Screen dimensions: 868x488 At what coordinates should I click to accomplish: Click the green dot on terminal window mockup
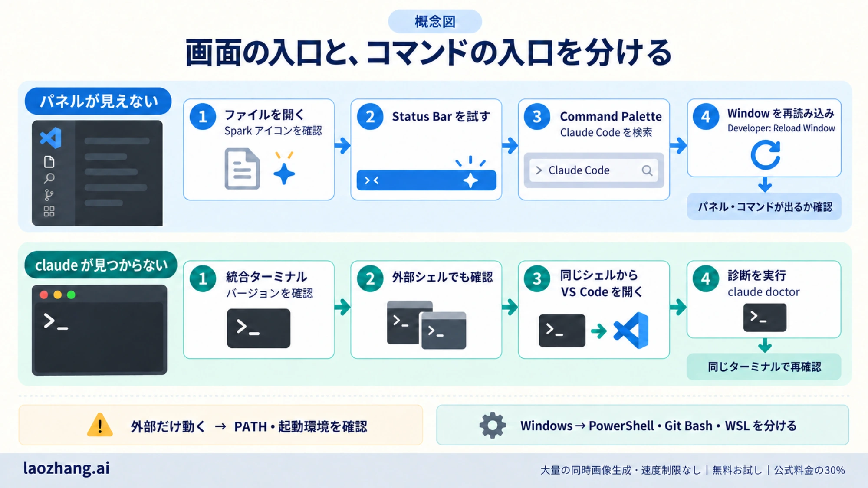[x=71, y=295]
